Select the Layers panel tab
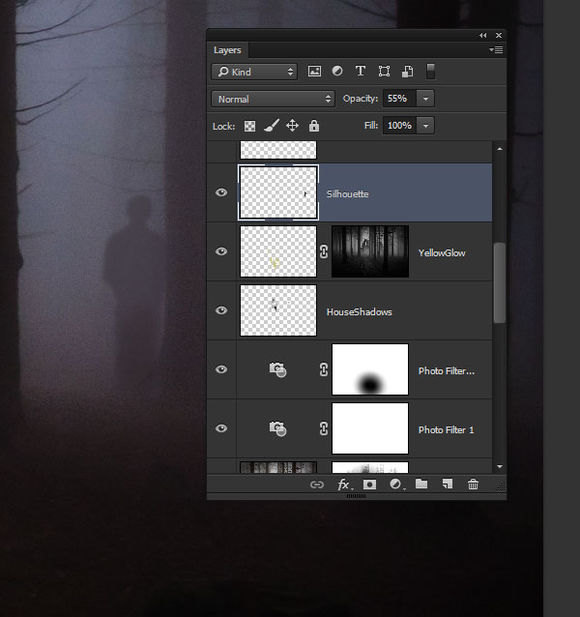The height and width of the screenshot is (617, 580). point(227,50)
